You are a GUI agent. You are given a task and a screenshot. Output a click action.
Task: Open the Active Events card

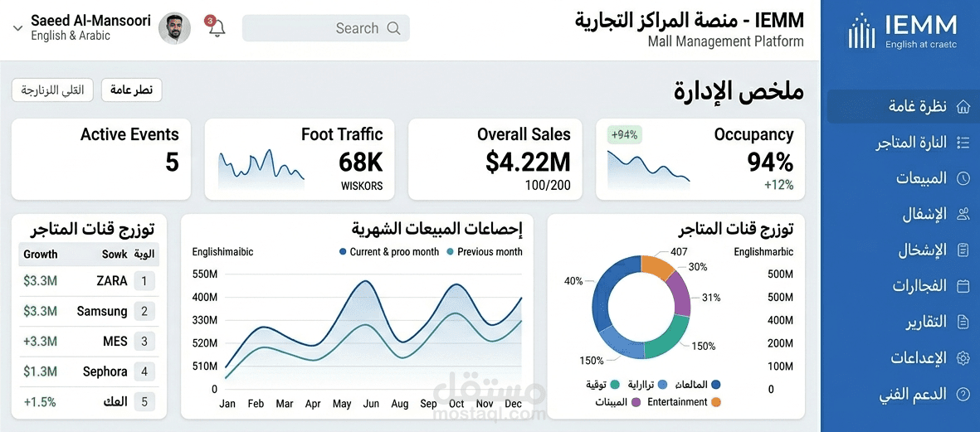tap(101, 159)
